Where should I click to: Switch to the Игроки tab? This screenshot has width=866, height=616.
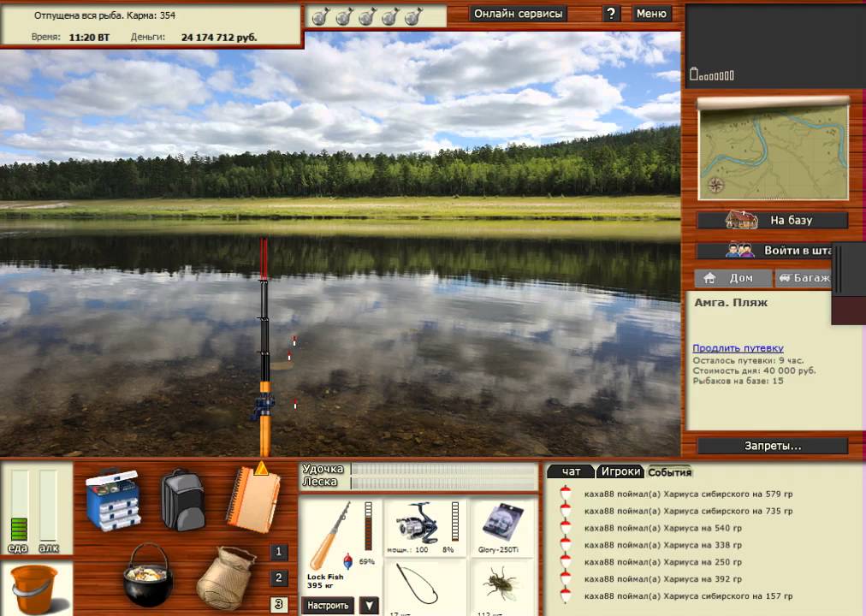620,471
